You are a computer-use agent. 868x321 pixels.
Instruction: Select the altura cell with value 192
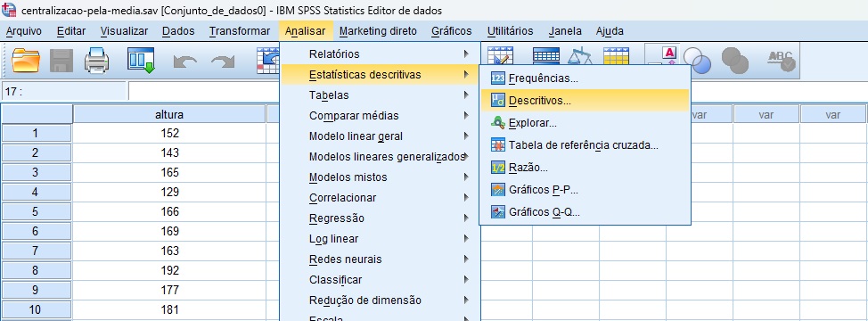coord(169,270)
